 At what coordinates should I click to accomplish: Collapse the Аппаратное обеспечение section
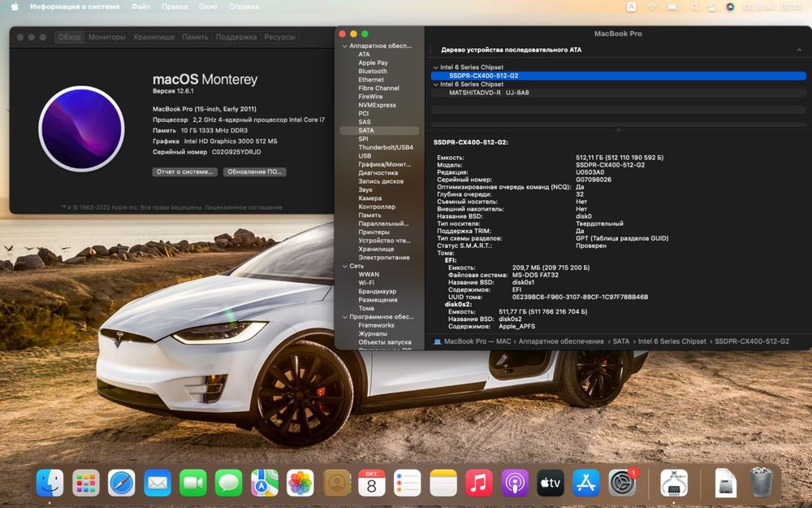click(x=345, y=46)
